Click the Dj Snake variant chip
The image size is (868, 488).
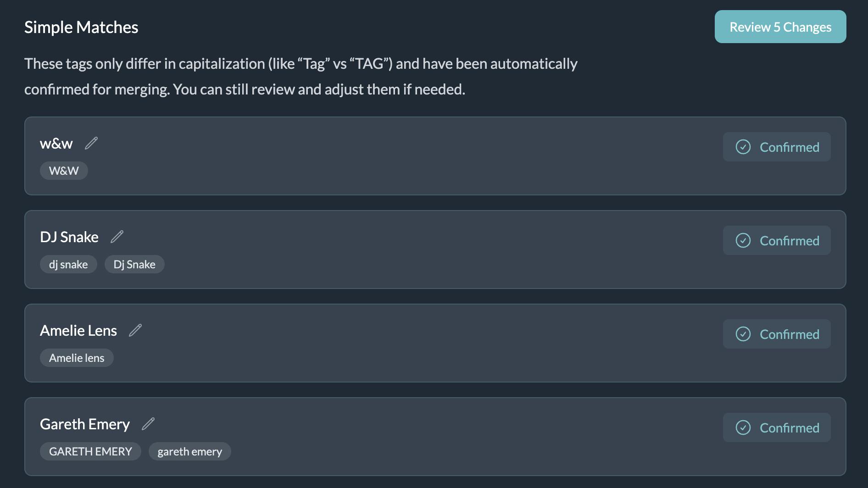pyautogui.click(x=134, y=264)
